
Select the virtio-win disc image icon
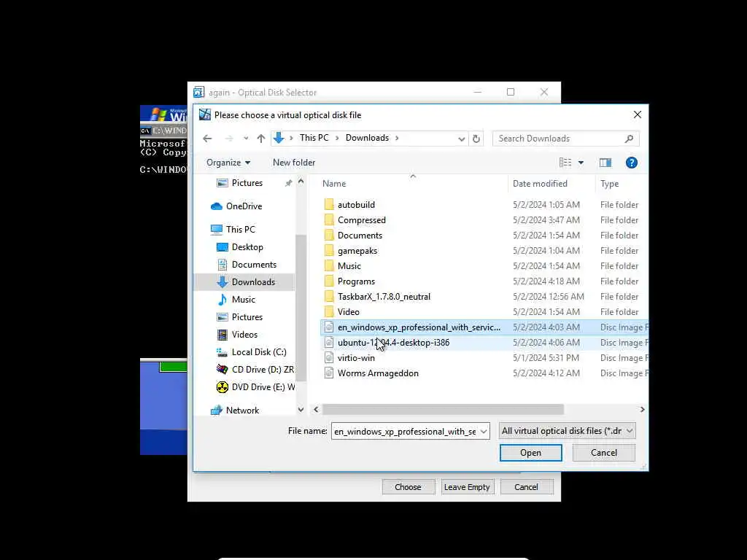[329, 358]
